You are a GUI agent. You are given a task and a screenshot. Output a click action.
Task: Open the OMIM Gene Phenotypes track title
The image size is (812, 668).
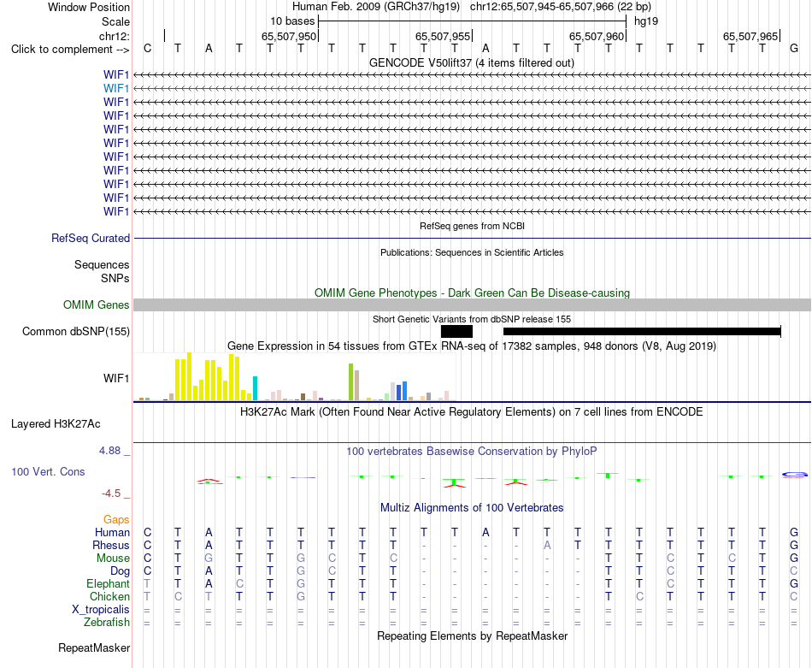(472, 293)
